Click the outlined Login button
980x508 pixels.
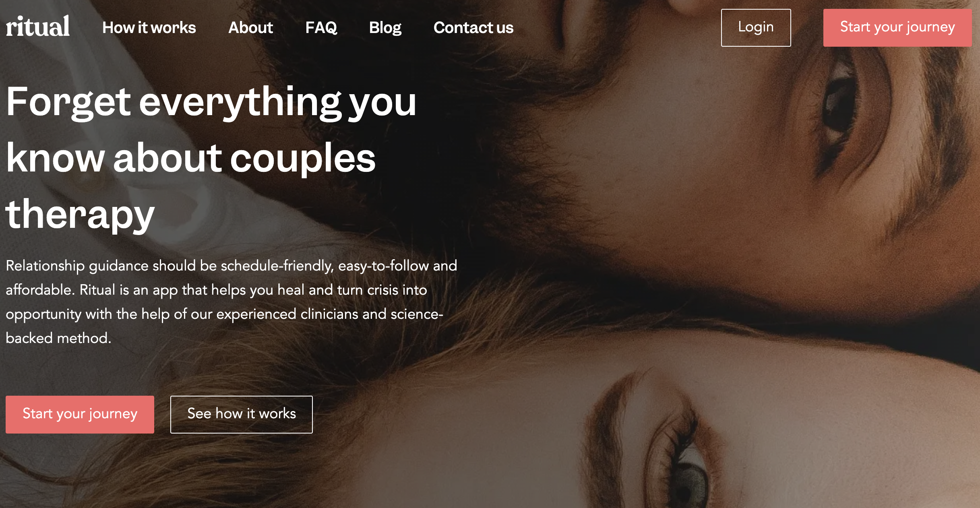(x=756, y=28)
